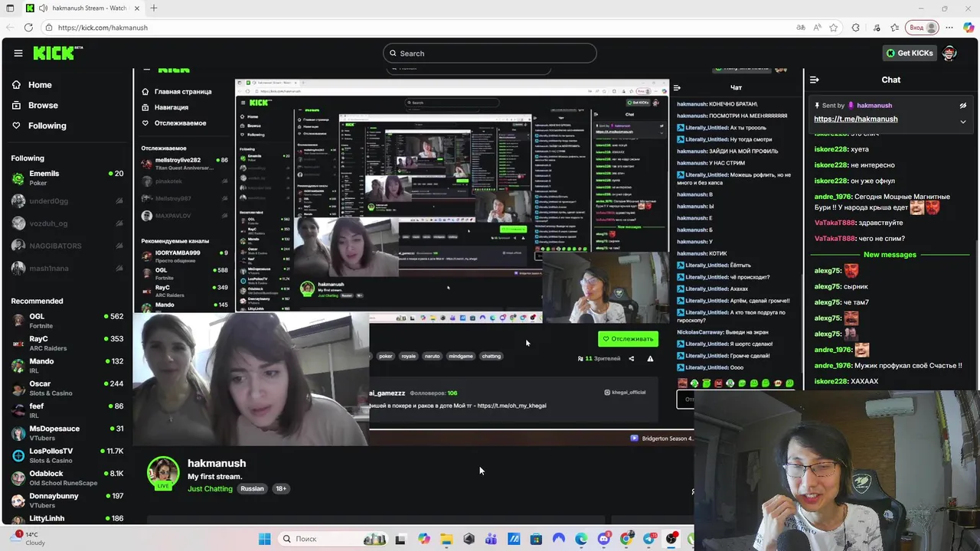This screenshot has height=551, width=980.
Task: Open OGL recommended channel
Action: click(67, 321)
